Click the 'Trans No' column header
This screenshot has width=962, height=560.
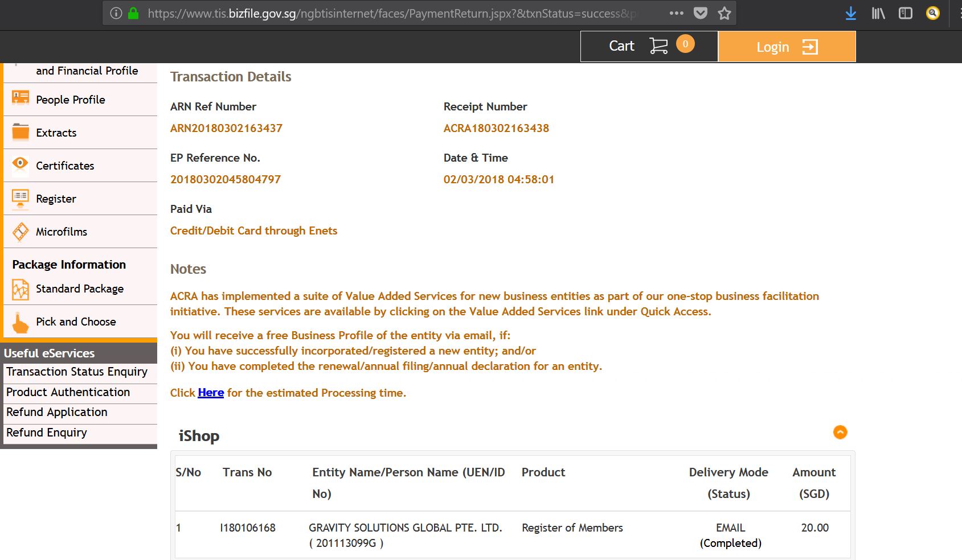click(247, 472)
